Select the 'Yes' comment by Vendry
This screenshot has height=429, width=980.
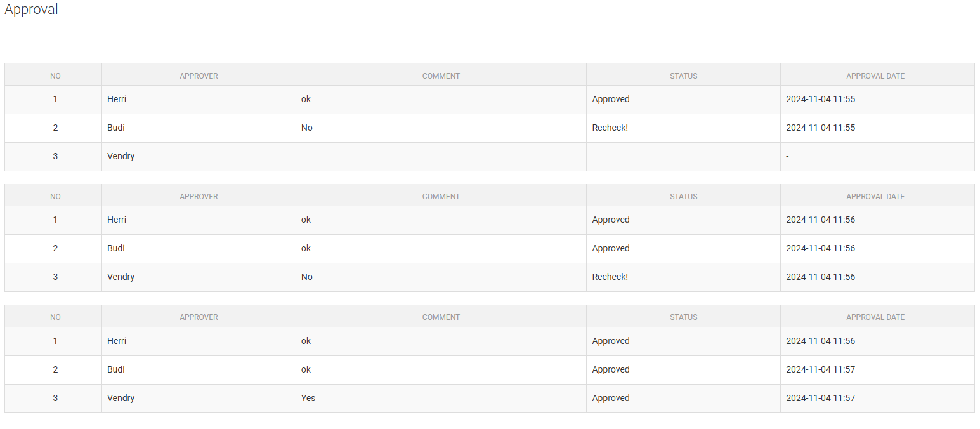click(x=308, y=398)
